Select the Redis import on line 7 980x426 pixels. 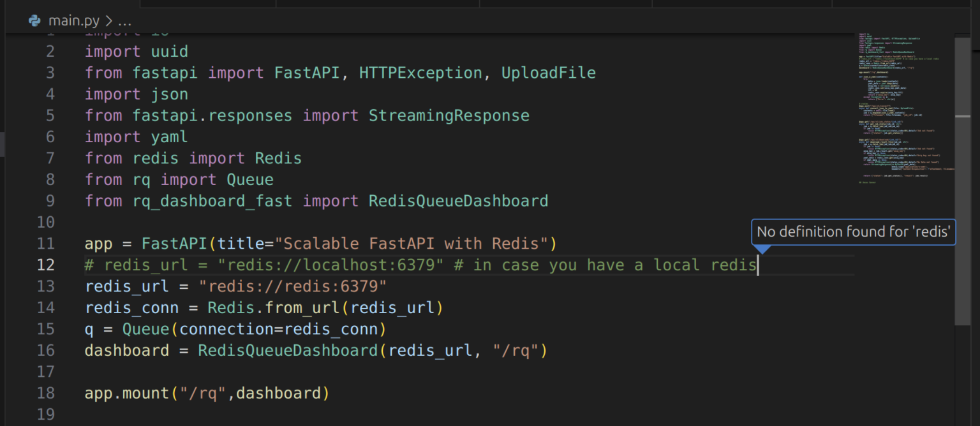[278, 158]
